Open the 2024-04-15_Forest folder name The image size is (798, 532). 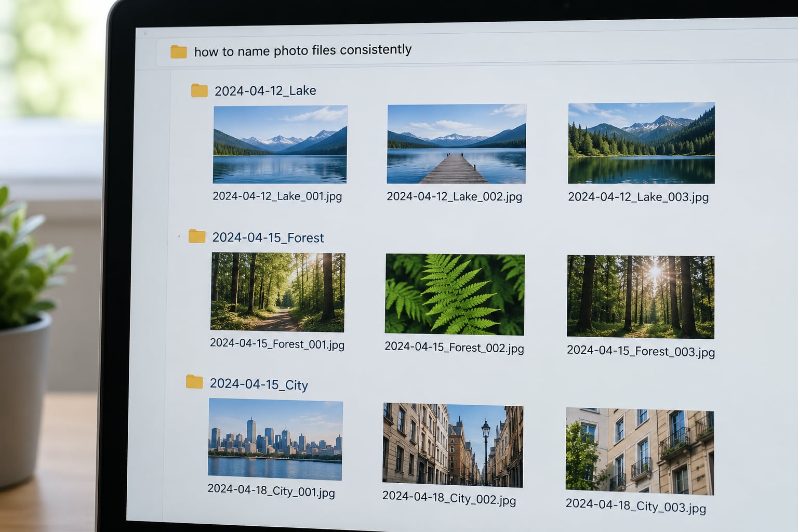(268, 237)
